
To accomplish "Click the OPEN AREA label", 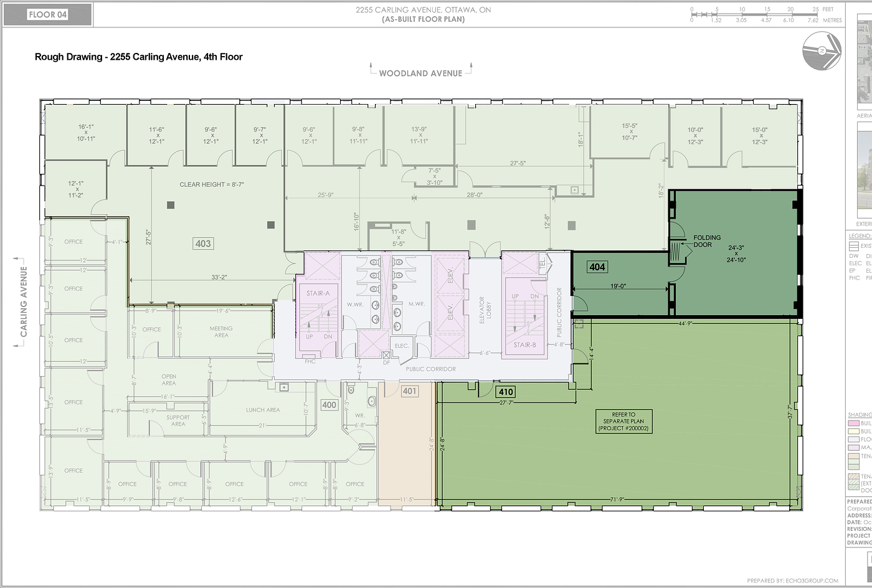I will tap(168, 380).
